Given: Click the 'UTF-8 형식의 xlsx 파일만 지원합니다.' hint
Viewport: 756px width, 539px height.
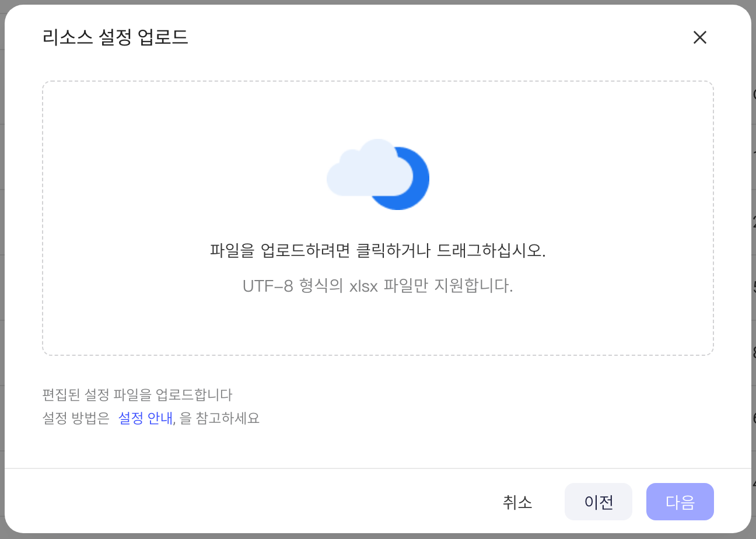Looking at the screenshot, I should point(378,286).
